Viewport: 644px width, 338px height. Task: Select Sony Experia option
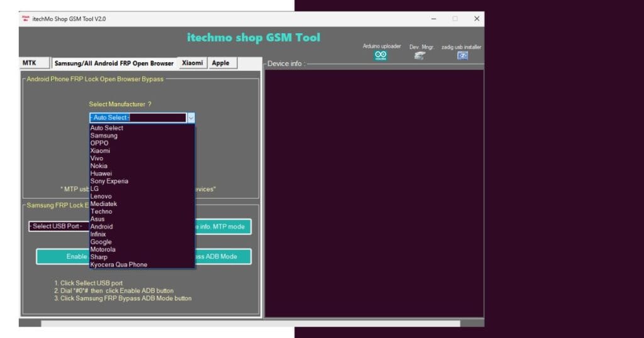coord(142,181)
